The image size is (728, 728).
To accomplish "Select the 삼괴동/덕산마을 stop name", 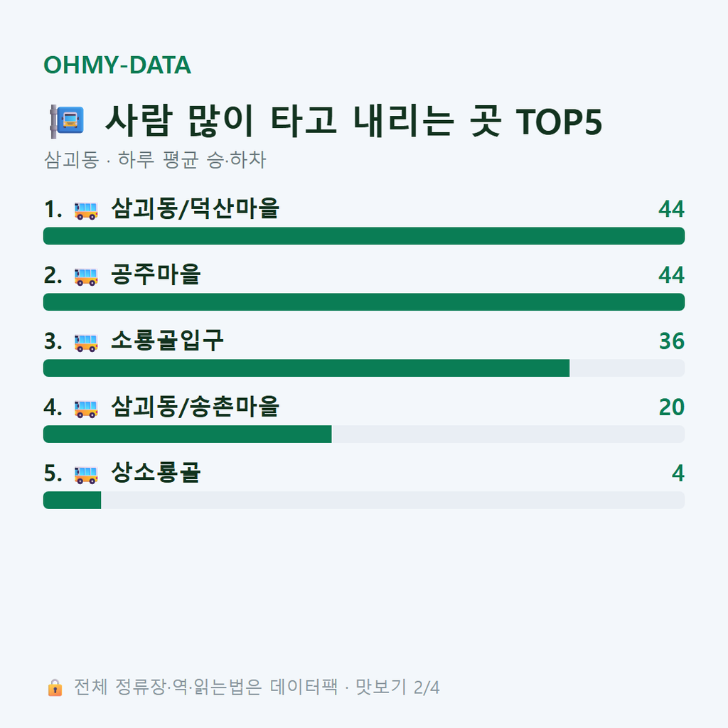I will 195,208.
